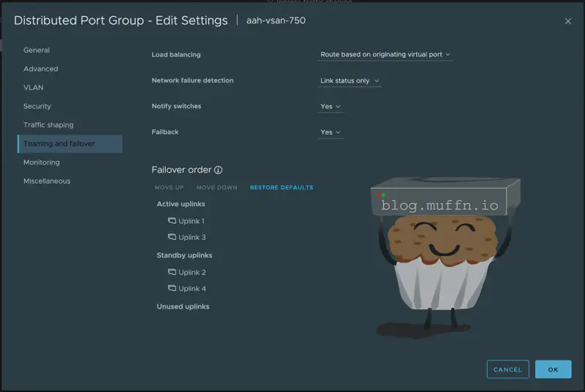Open the Notify switches dropdown

tap(331, 107)
